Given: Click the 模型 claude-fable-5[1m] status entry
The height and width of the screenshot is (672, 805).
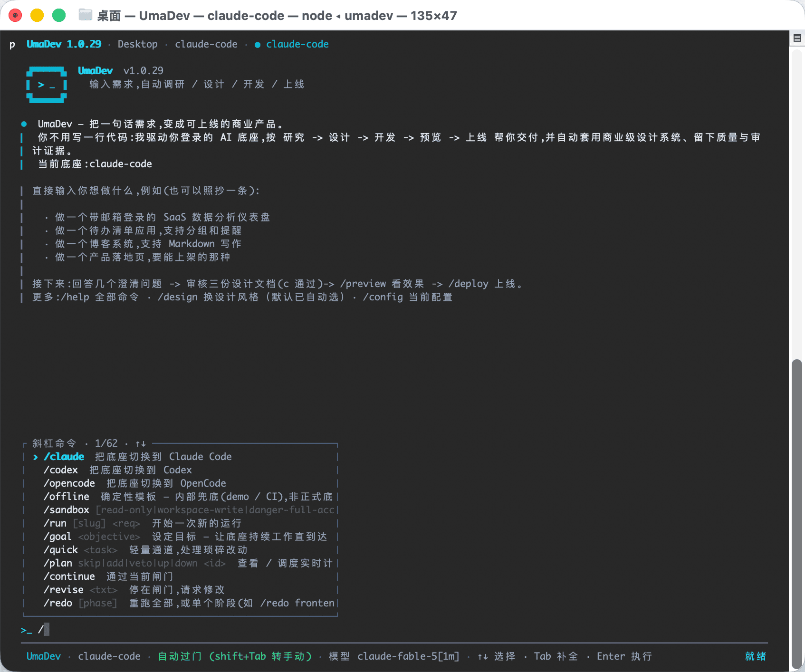Looking at the screenshot, I should [x=394, y=656].
